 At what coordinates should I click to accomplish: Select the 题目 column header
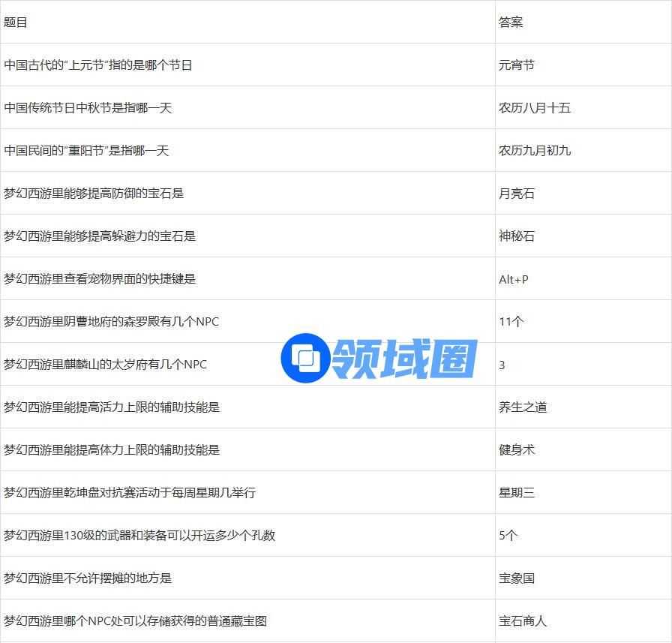16,23
